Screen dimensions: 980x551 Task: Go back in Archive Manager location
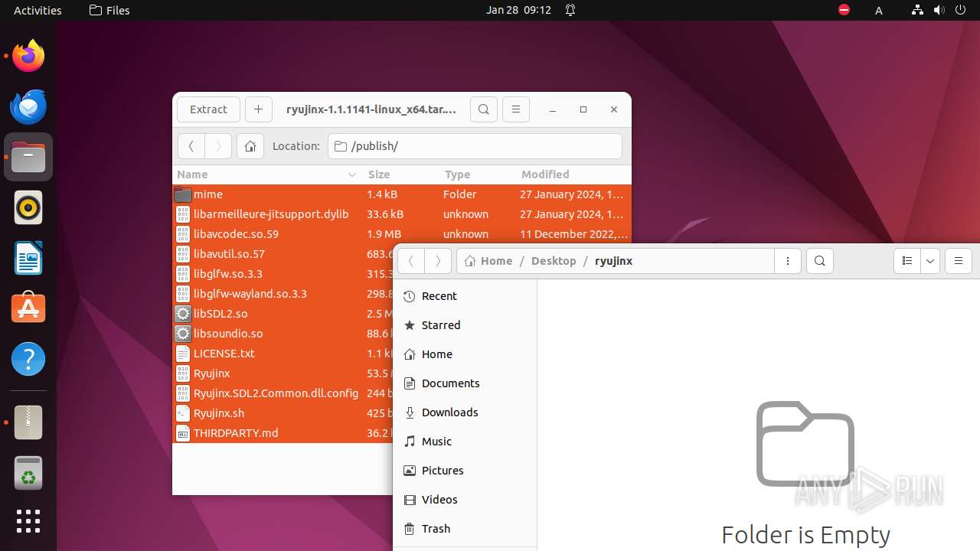pos(191,146)
